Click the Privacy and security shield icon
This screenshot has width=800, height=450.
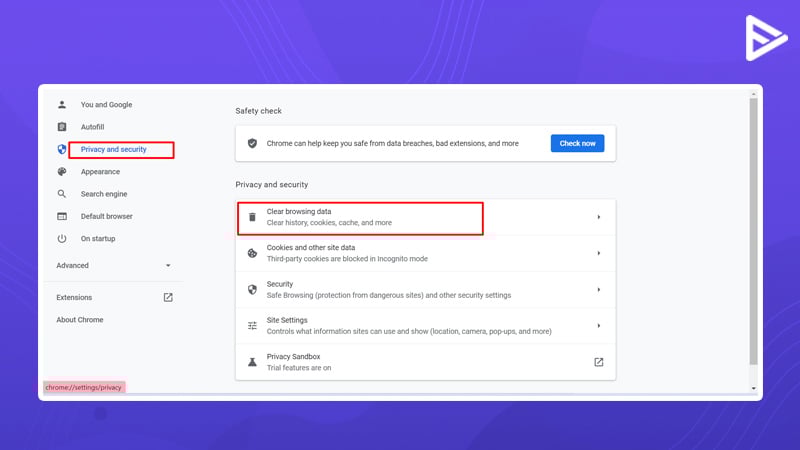[x=62, y=149]
